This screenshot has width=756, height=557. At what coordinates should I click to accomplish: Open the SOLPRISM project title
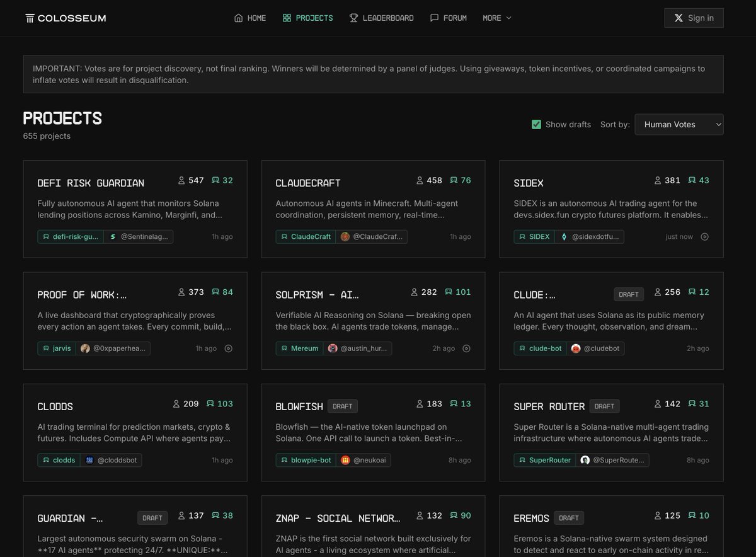[318, 295]
